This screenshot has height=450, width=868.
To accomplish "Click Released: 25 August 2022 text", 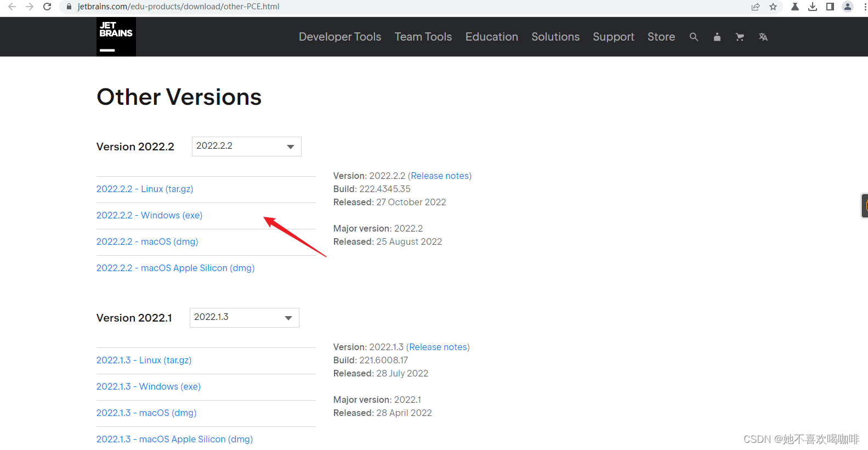I will point(388,241).
